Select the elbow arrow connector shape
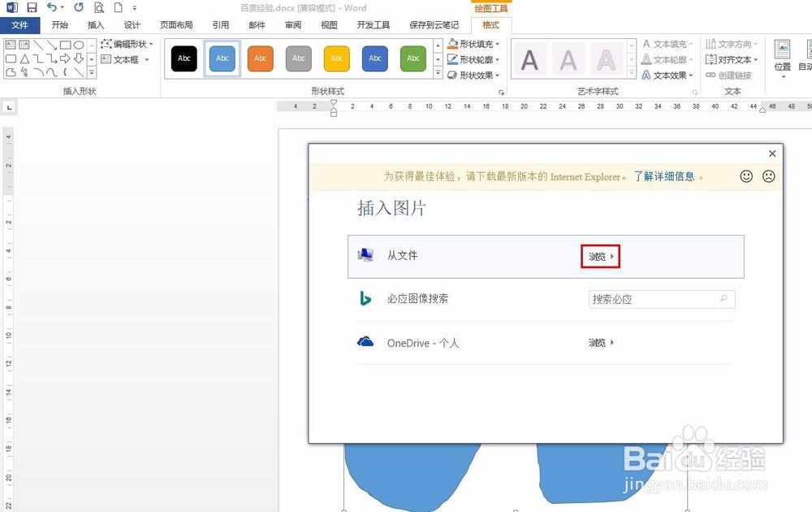 [52, 59]
